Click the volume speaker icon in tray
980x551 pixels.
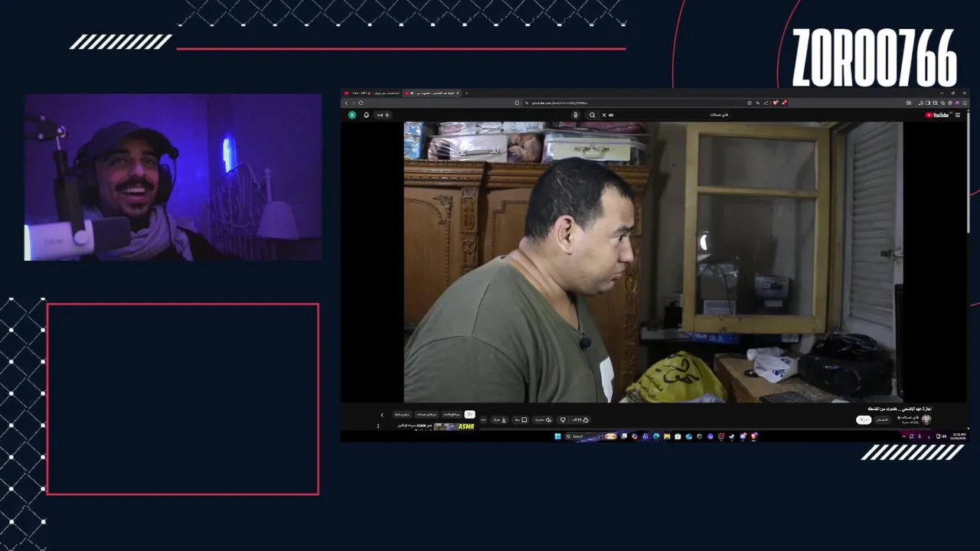coord(944,436)
